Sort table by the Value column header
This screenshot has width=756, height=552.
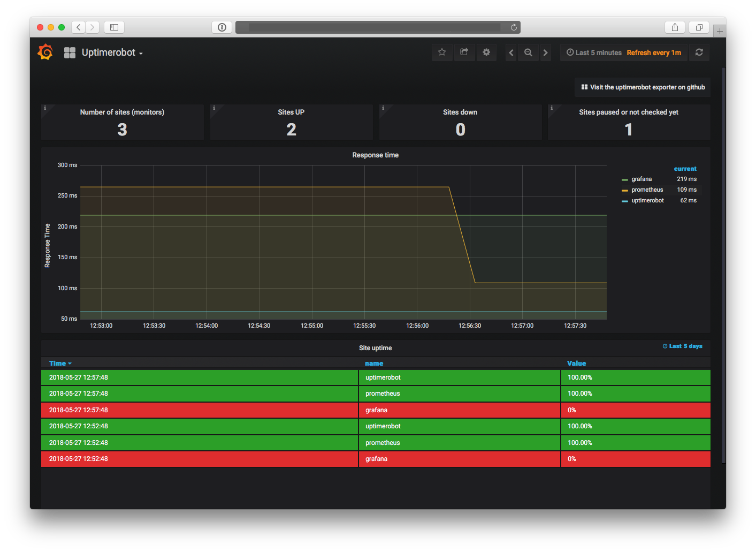click(x=576, y=364)
